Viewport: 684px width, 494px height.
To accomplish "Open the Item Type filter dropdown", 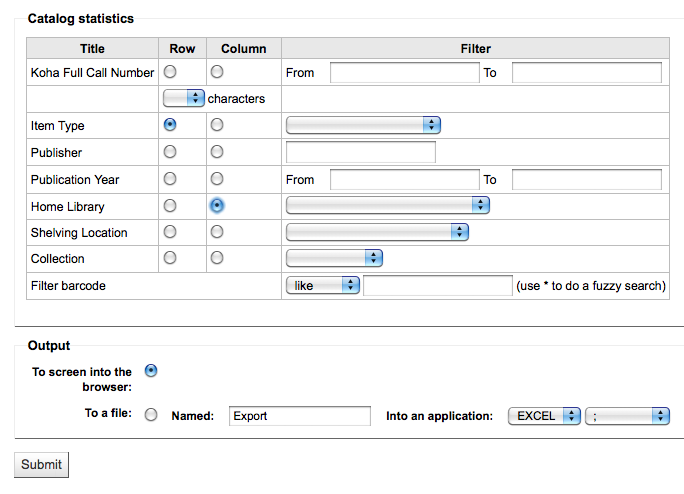I will 363,125.
